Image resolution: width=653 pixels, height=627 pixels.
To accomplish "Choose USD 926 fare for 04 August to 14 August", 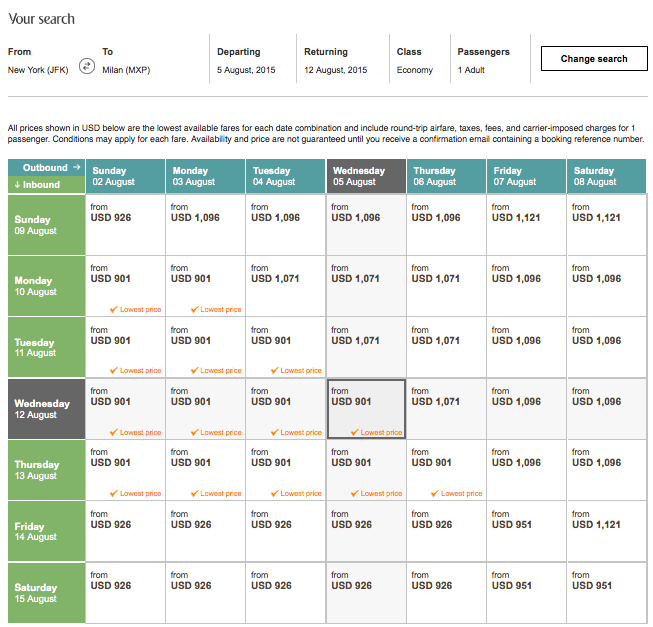I will point(286,531).
